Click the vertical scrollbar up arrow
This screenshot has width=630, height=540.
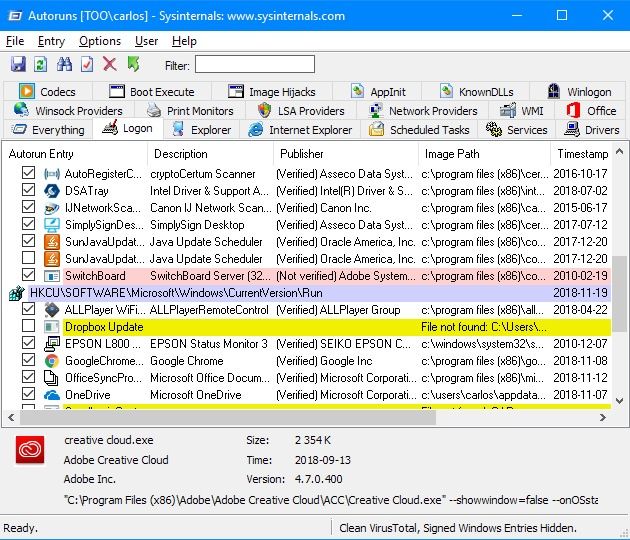[620, 151]
